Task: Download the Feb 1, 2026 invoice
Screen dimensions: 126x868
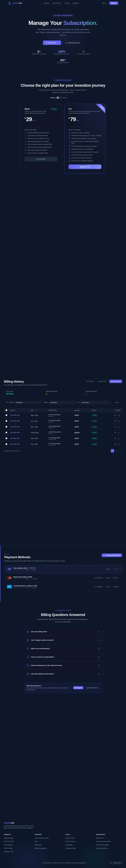Action: tap(119, 438)
